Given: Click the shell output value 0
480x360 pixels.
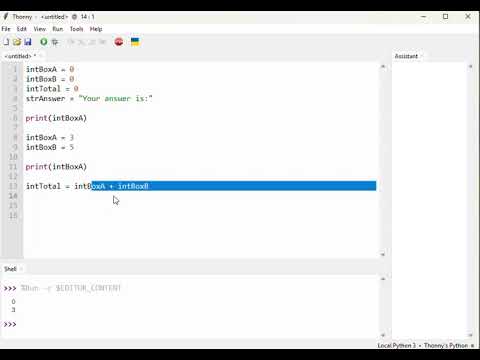Looking at the screenshot, I should 13,302.
